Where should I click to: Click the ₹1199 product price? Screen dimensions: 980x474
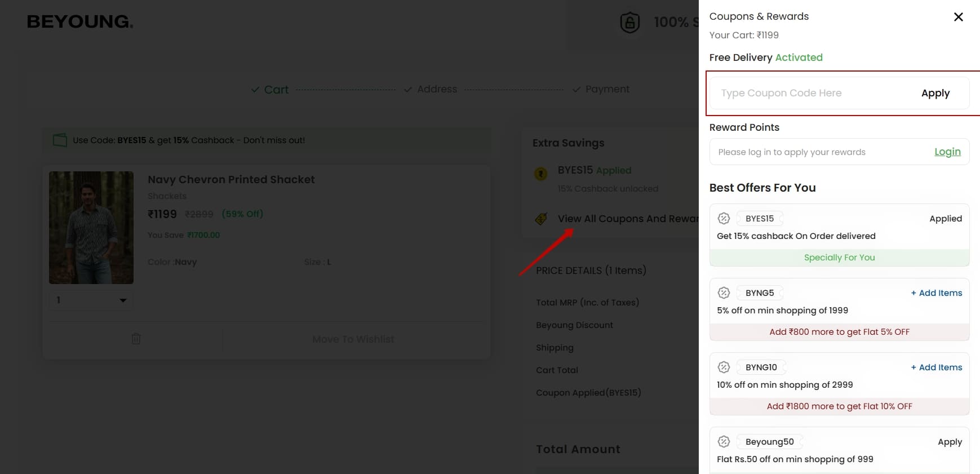[162, 214]
